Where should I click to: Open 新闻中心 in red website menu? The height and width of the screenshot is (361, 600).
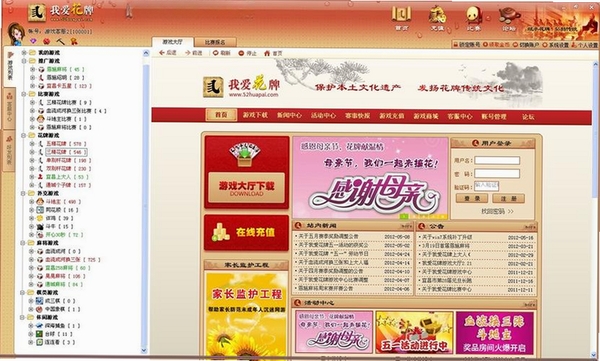(x=289, y=116)
